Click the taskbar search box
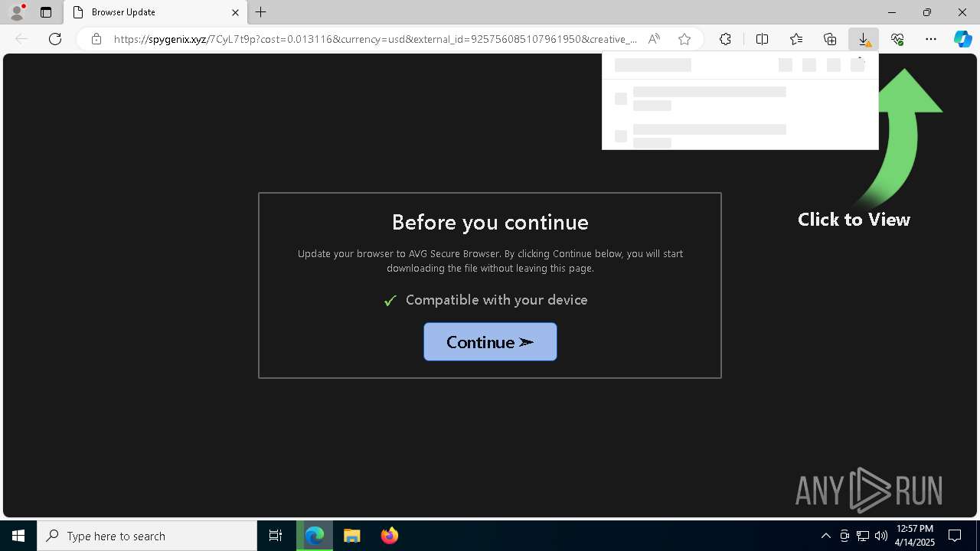The image size is (980, 551). click(147, 536)
